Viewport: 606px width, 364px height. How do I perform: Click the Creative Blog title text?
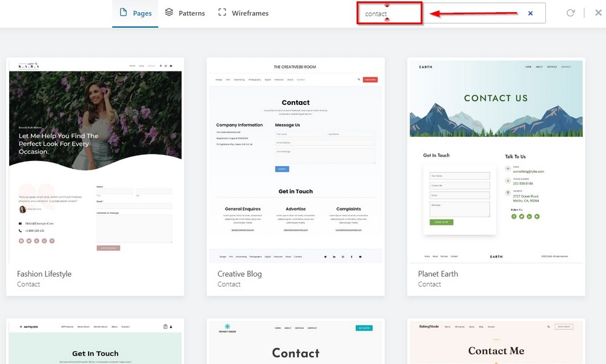point(239,274)
